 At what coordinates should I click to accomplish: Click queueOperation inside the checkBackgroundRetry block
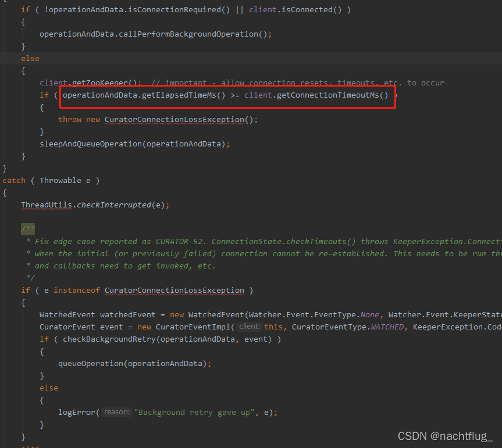coord(91,364)
